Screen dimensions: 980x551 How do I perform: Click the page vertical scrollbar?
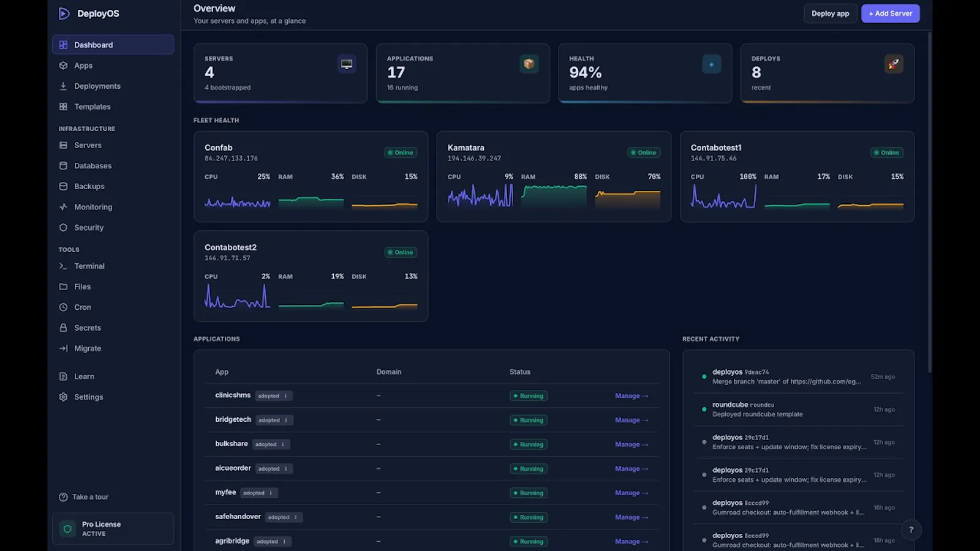tap(930, 202)
